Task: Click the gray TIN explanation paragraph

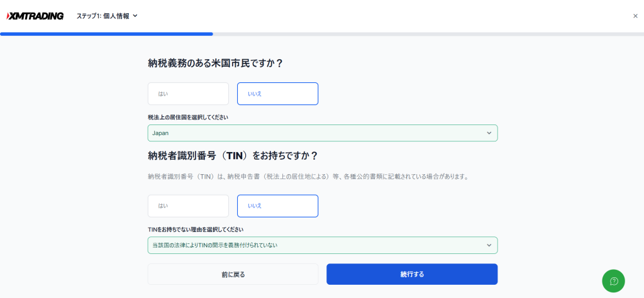Action: pos(308,177)
